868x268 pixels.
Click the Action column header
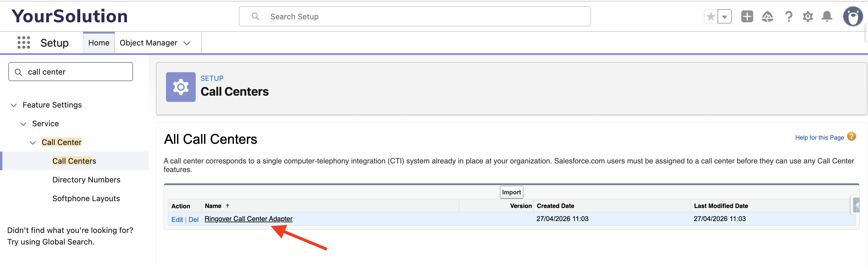181,206
